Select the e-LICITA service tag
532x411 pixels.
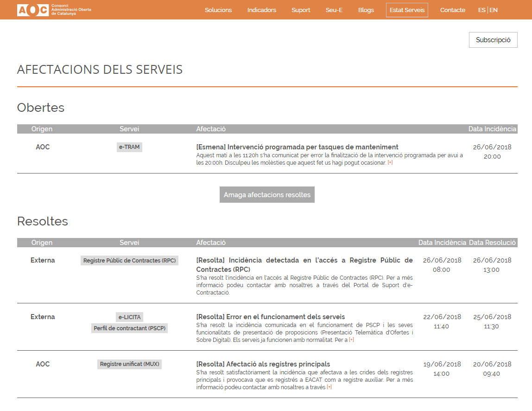click(x=129, y=317)
